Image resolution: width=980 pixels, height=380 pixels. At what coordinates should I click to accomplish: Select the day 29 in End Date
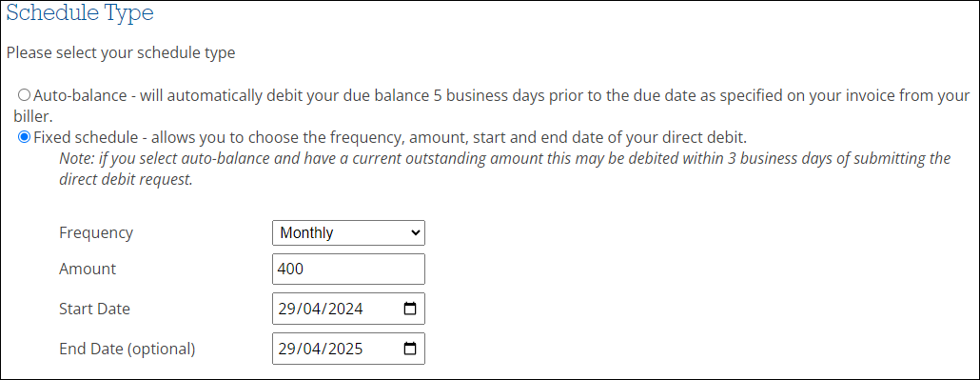[288, 349]
